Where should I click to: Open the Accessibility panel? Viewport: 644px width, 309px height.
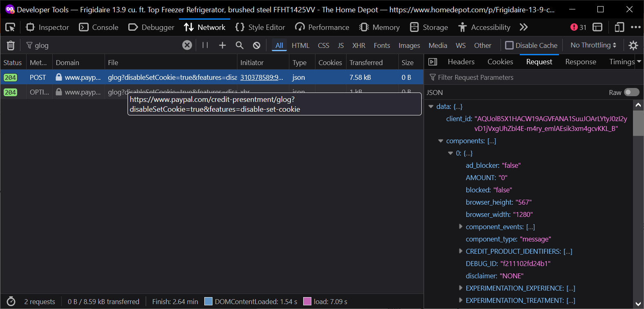click(x=484, y=27)
